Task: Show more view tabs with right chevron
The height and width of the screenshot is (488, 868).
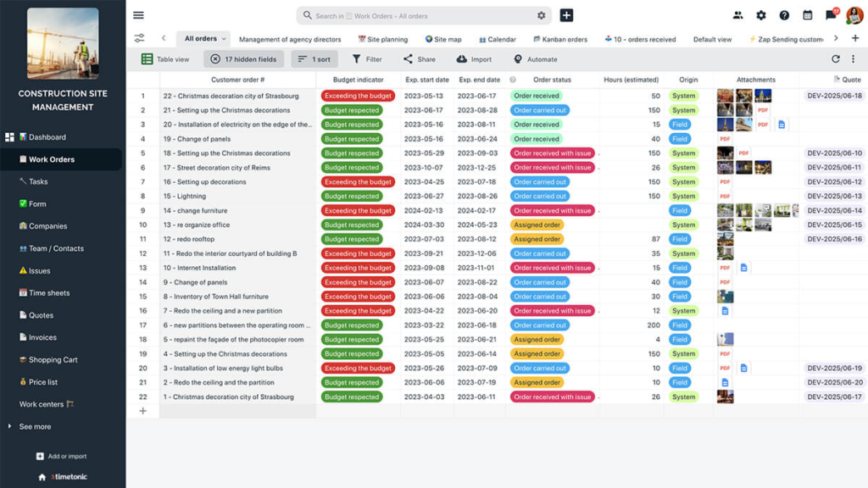Action: pyautogui.click(x=836, y=39)
